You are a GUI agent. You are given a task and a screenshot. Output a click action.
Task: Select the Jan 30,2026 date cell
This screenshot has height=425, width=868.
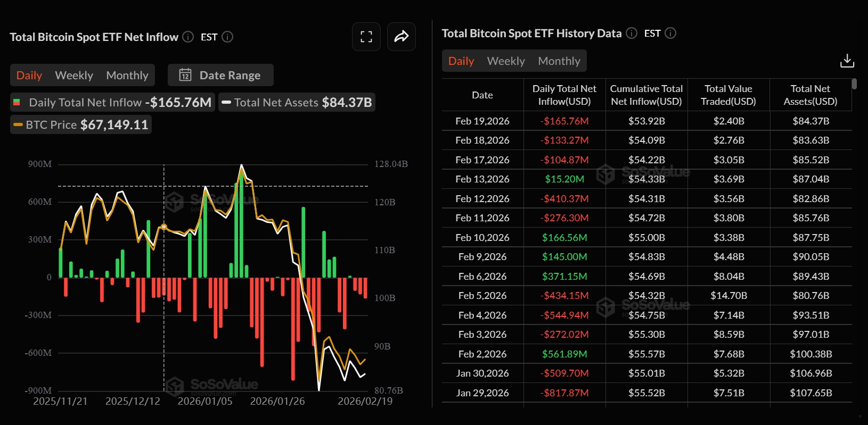tap(482, 373)
